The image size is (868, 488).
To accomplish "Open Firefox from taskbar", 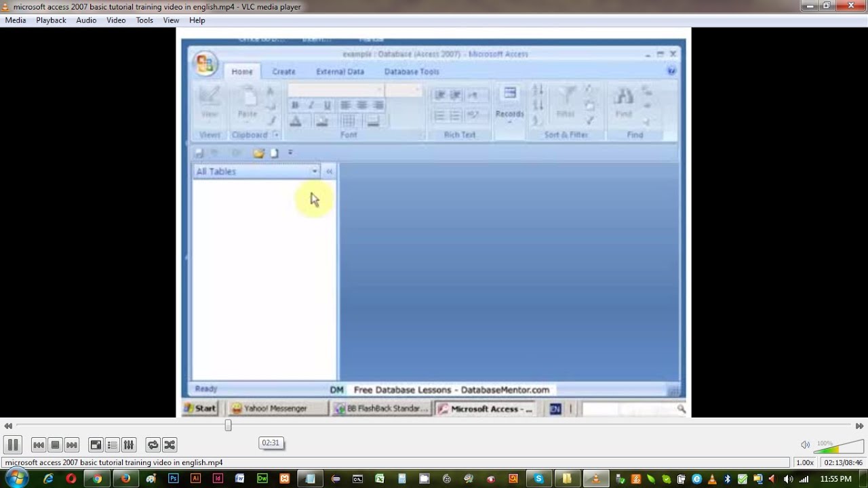I will tap(125, 479).
